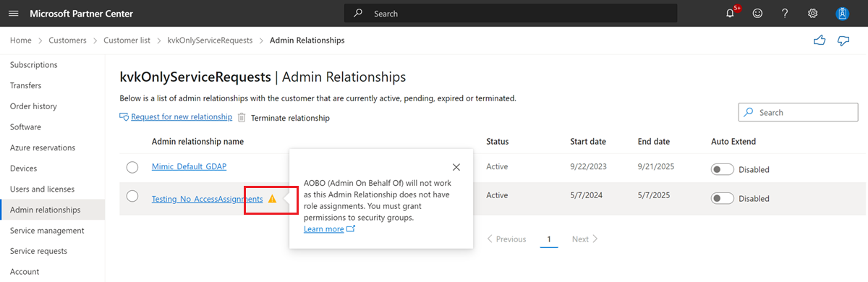868x282 pixels.
Task: Click the warning triangle beside Testing_No_AccessAssignments
Action: [272, 199]
